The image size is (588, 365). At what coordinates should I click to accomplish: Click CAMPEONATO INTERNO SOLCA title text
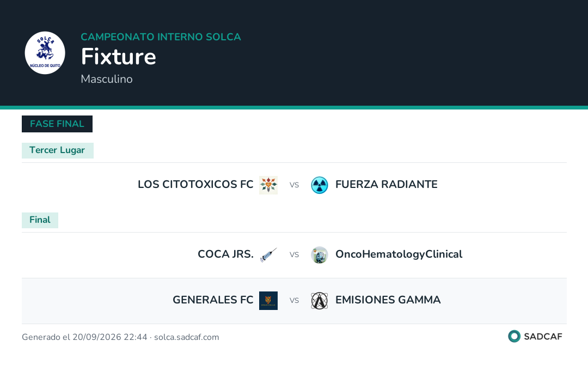[x=161, y=36]
